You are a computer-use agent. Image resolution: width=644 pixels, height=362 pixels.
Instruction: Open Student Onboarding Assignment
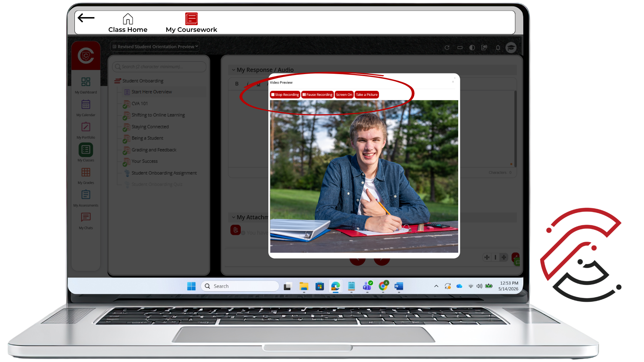(x=164, y=173)
